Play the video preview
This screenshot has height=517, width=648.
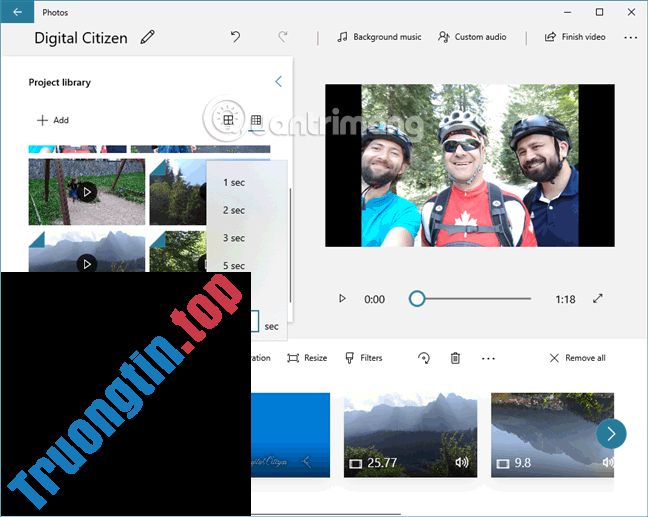(342, 298)
